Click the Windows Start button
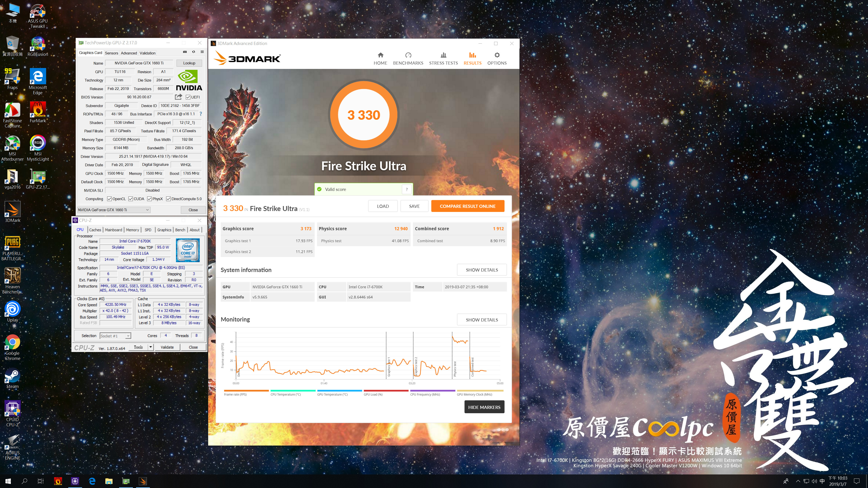 tap(8, 481)
